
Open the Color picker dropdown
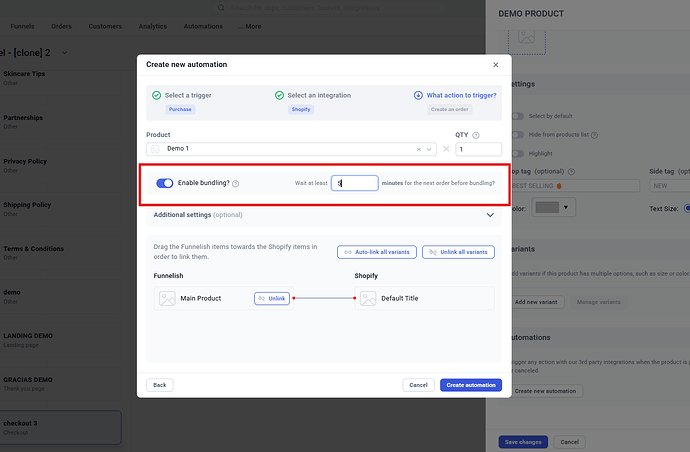click(x=554, y=208)
